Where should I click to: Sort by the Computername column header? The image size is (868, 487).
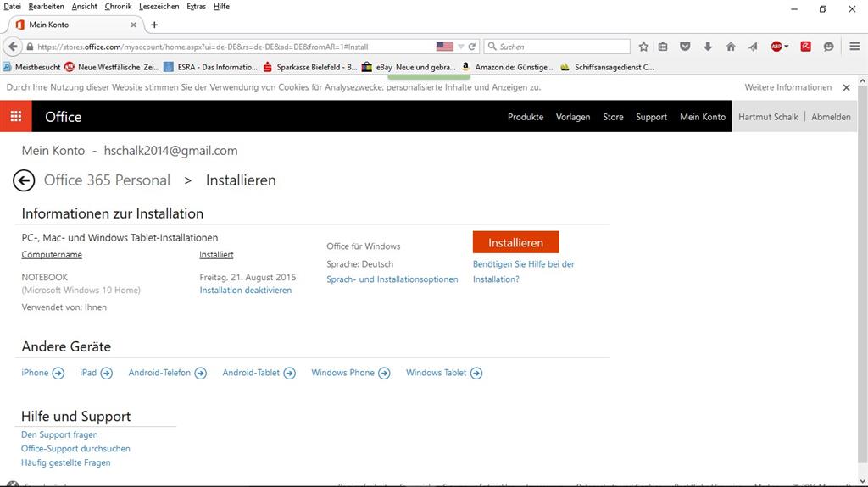pyautogui.click(x=52, y=255)
